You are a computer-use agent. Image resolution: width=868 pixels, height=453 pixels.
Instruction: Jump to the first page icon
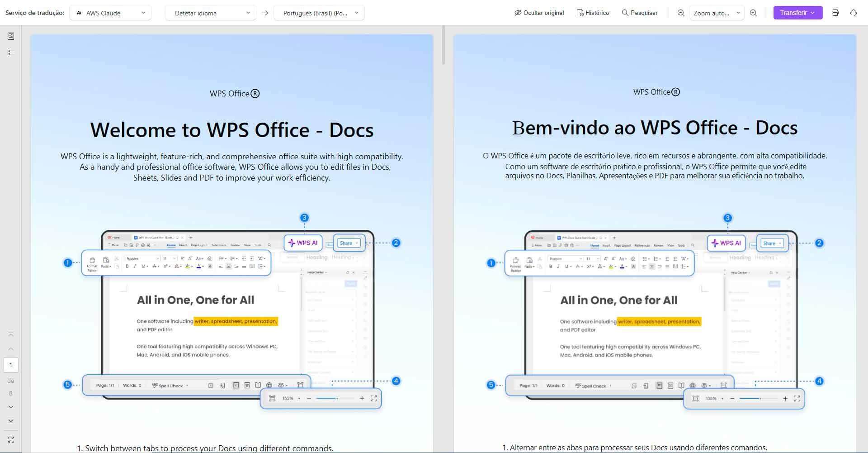(11, 334)
